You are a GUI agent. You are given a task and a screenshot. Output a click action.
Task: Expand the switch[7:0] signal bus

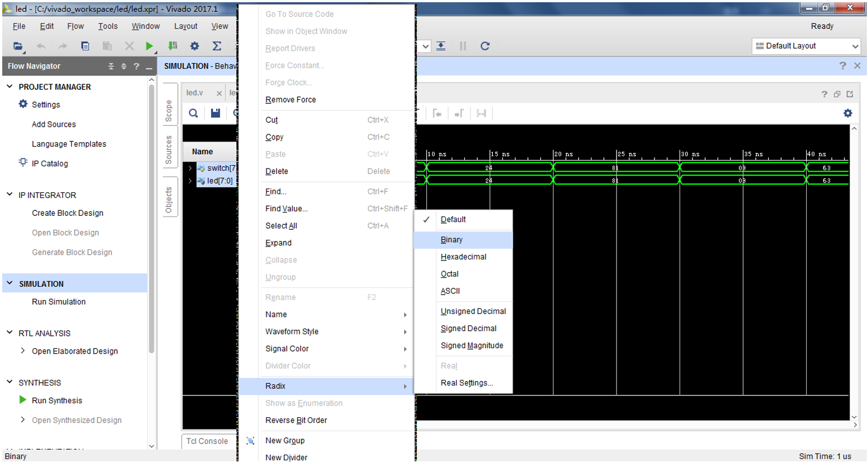190,168
